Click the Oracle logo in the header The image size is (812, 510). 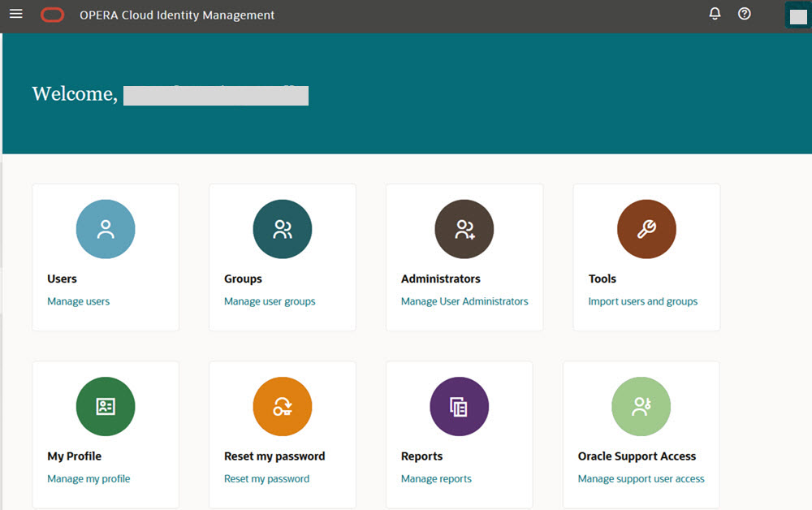[x=52, y=14]
